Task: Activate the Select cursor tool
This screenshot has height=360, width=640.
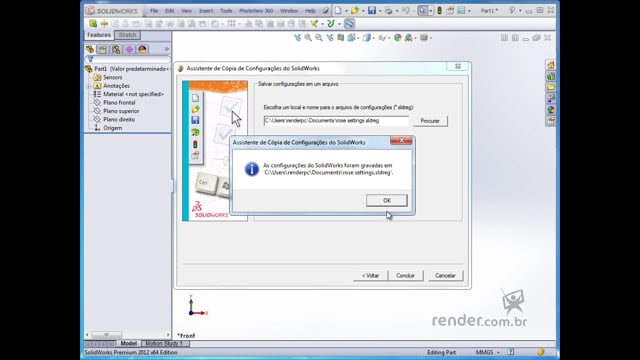Action: (x=422, y=11)
